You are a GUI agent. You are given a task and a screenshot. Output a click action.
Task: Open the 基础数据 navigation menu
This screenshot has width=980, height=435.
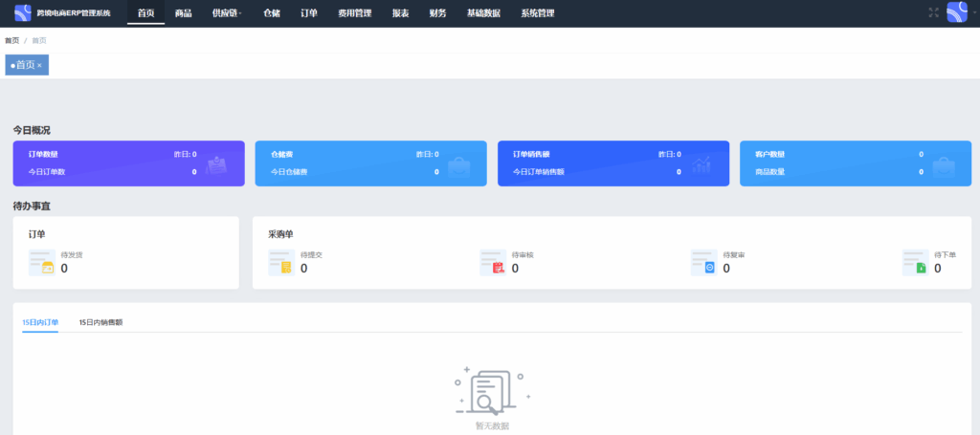point(483,13)
